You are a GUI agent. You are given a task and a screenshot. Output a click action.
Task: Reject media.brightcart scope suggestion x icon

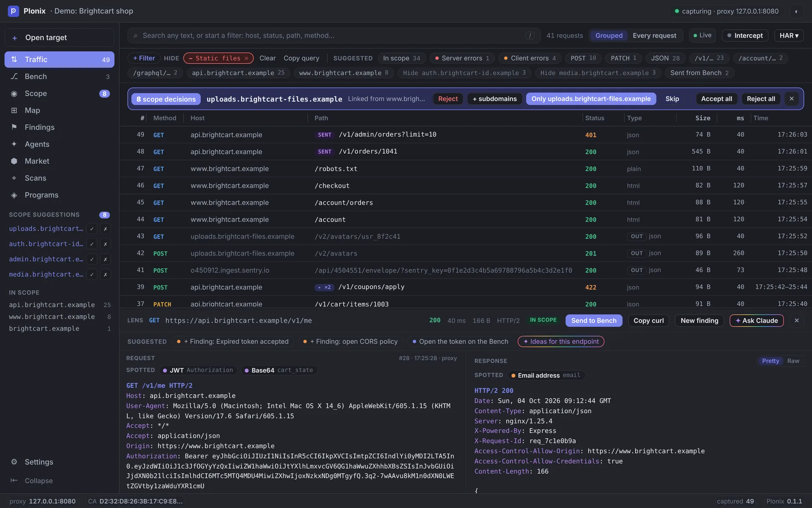click(105, 274)
